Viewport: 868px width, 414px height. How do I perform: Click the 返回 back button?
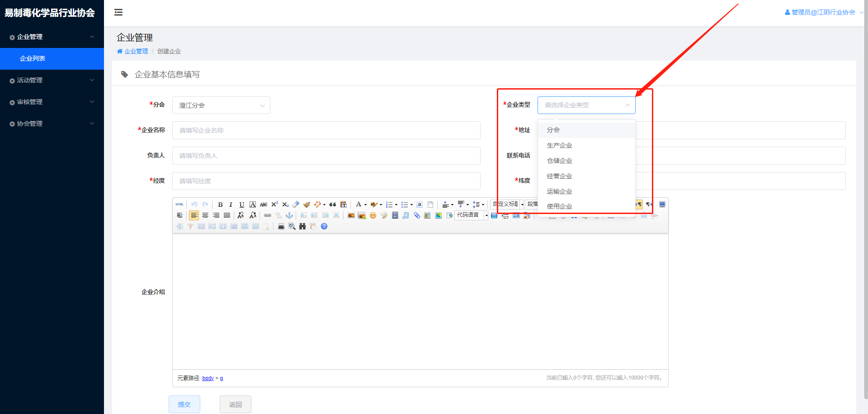[x=236, y=404]
